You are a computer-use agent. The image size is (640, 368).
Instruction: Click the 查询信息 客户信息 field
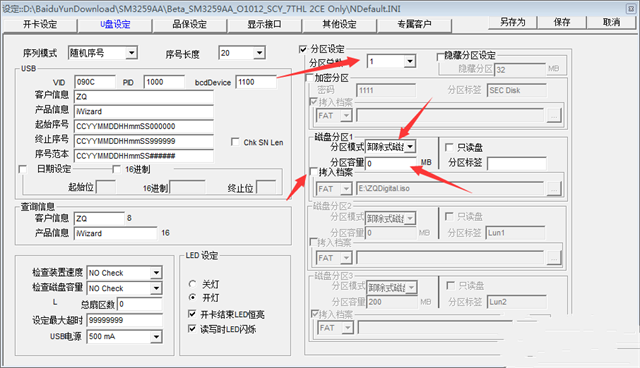click(99, 218)
